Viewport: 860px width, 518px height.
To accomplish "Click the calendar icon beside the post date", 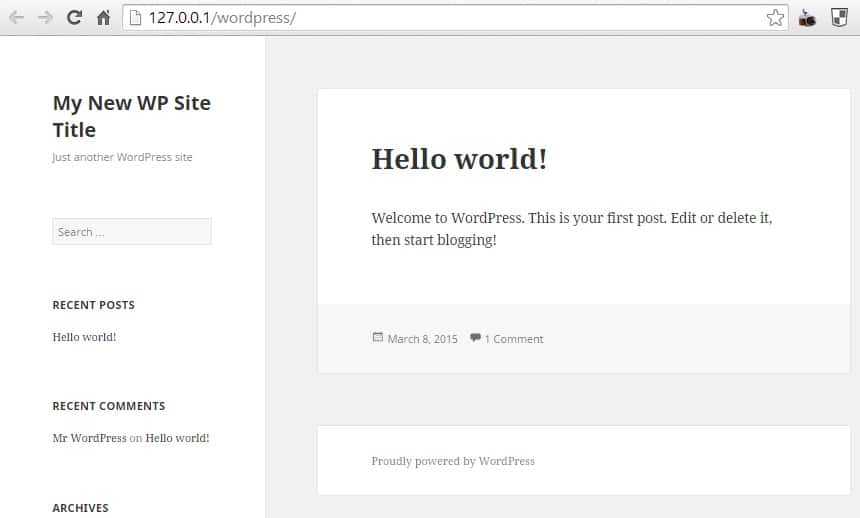I will click(x=377, y=337).
